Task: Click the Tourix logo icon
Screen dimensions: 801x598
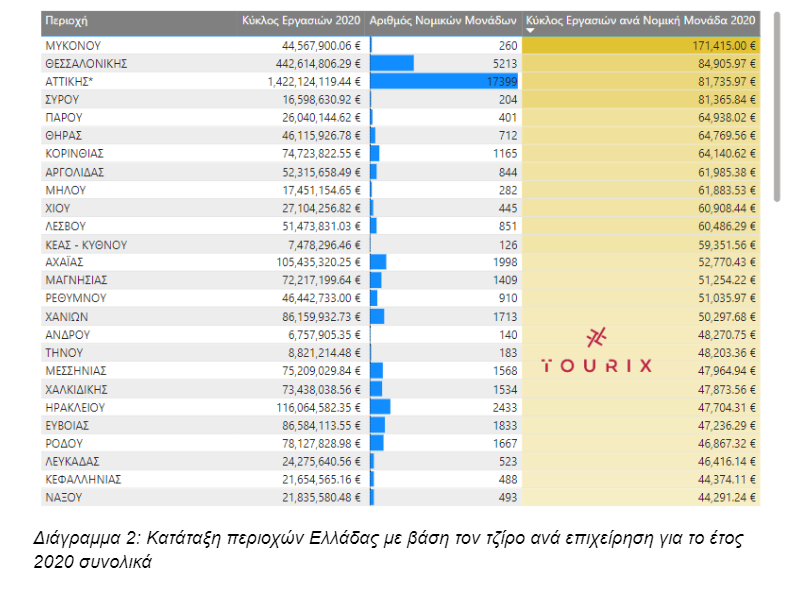Action: (x=596, y=337)
